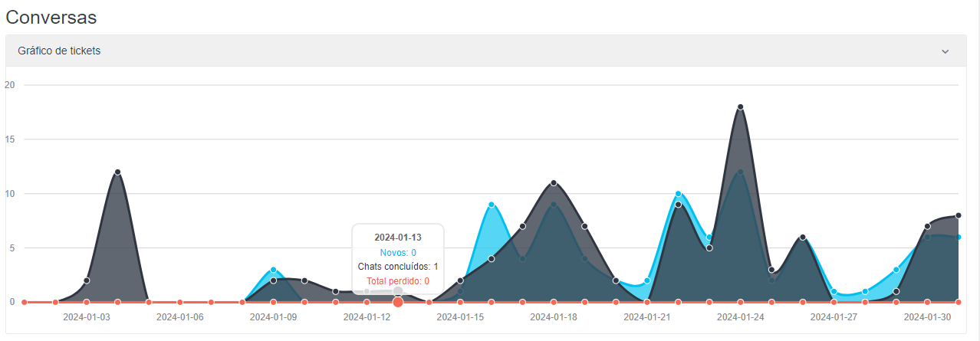The width and height of the screenshot is (980, 341).
Task: Select dark peak point with value 12
Action: pos(117,172)
